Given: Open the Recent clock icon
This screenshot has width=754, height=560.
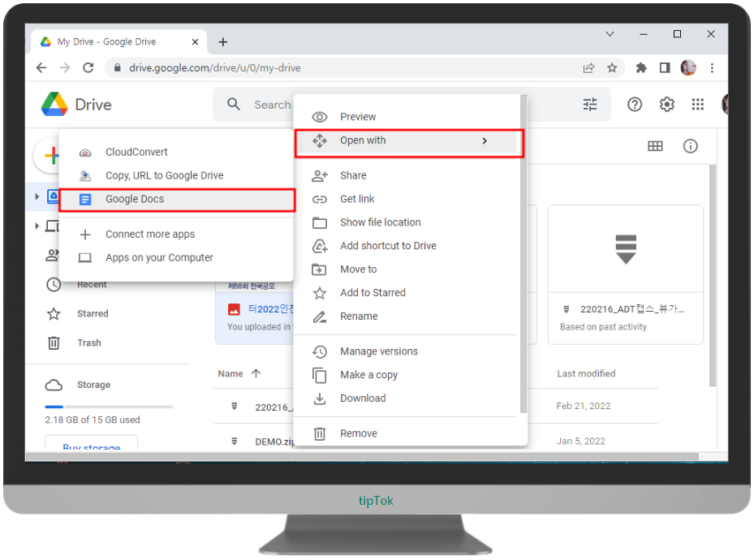Looking at the screenshot, I should click(x=54, y=285).
